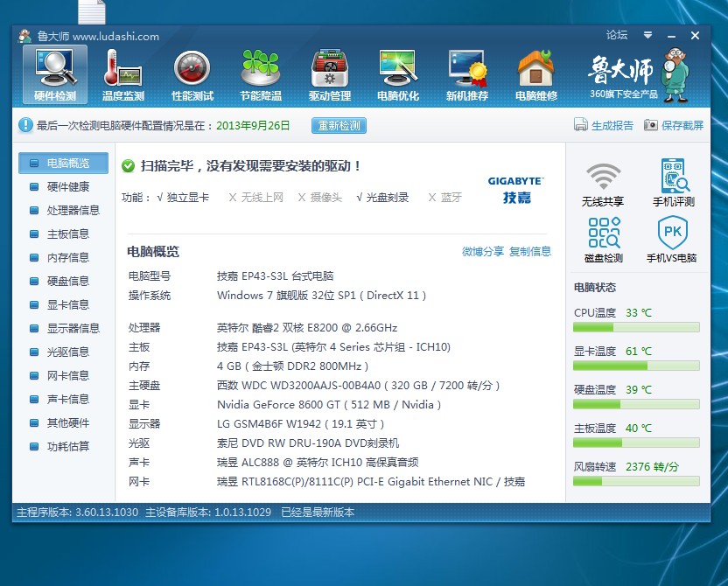
Task: Click the 硬盘温度 progress bar
Action: click(x=636, y=404)
